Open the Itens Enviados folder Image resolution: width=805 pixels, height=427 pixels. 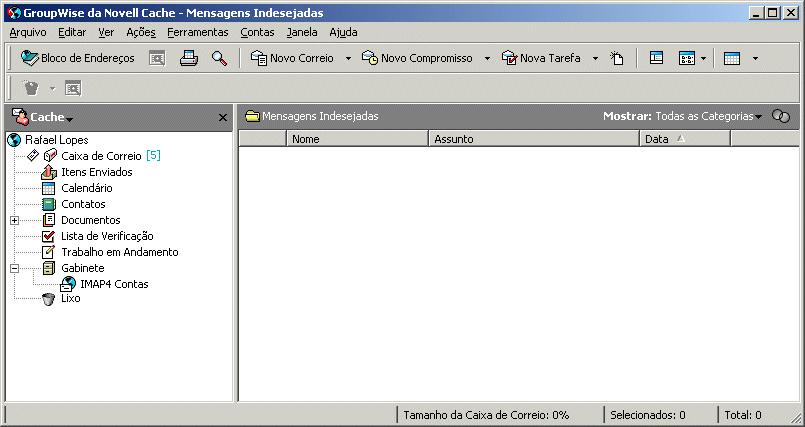[x=97, y=172]
